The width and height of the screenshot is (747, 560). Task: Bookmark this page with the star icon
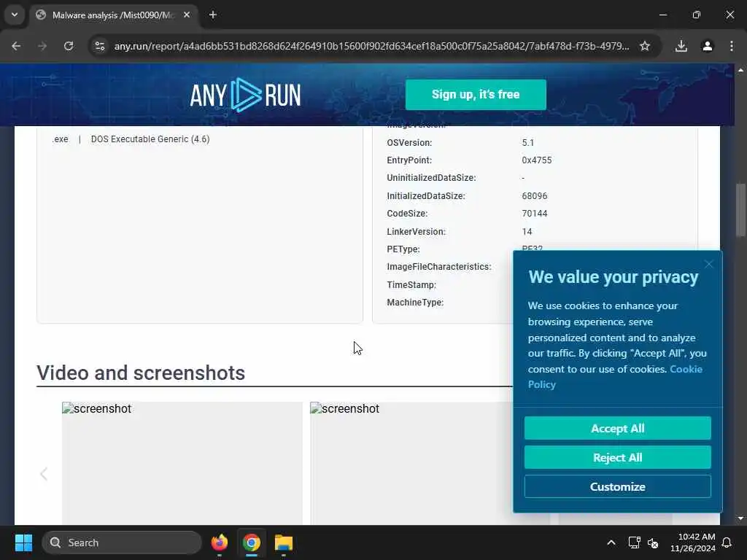click(645, 46)
